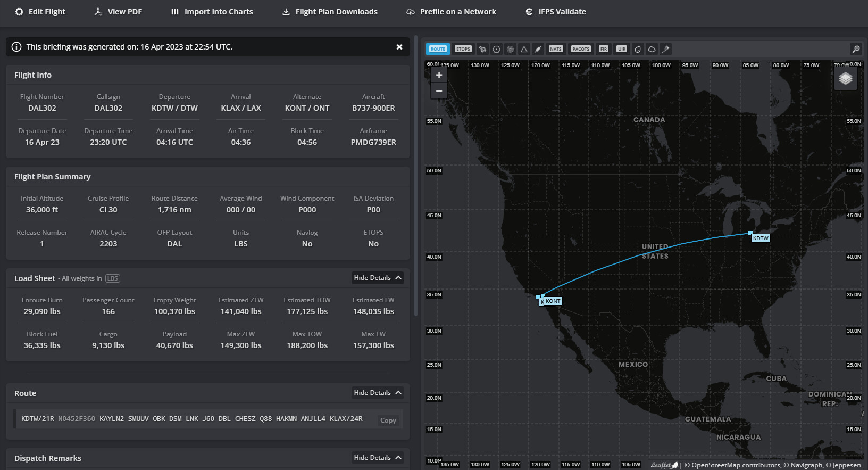Copy the route string
The image size is (868, 470).
[x=388, y=420]
